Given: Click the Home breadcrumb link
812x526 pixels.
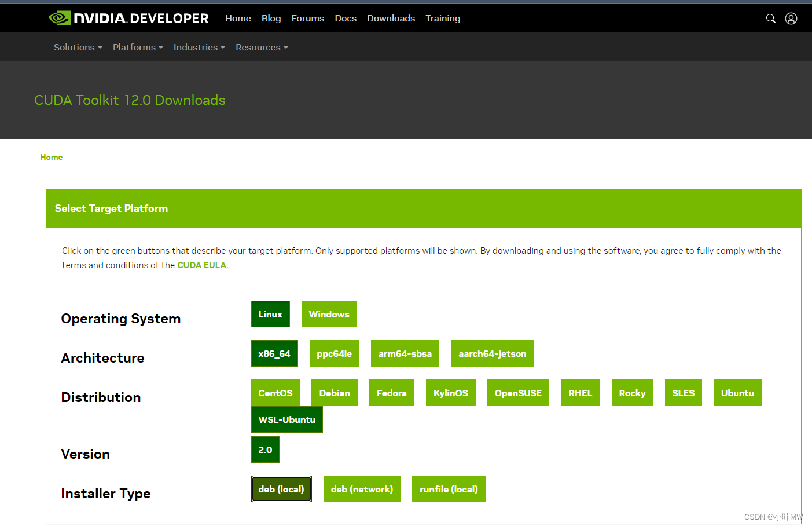Looking at the screenshot, I should pyautogui.click(x=52, y=157).
